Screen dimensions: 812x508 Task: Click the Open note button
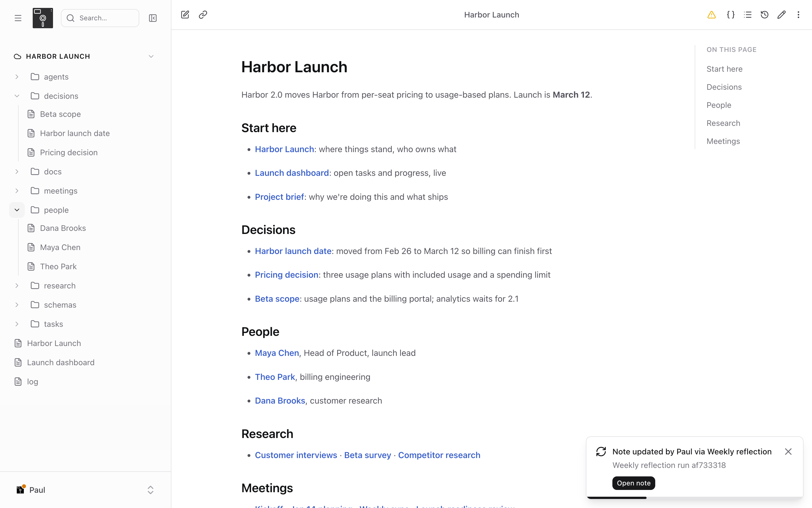[x=634, y=483]
